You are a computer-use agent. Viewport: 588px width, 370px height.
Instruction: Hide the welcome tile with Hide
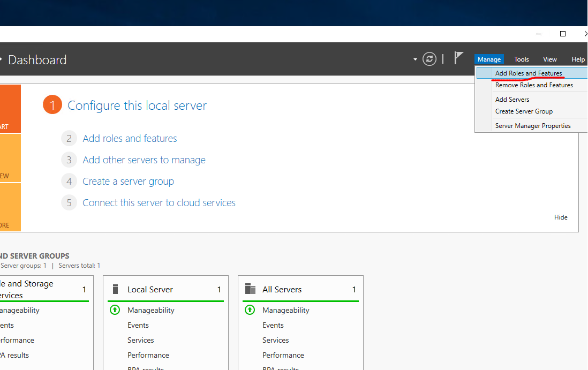[x=561, y=217]
